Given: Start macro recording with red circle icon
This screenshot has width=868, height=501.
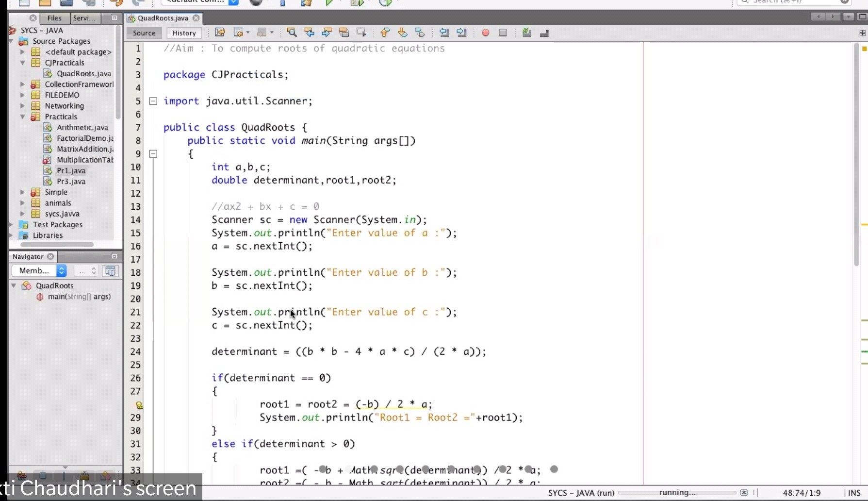Looking at the screenshot, I should point(485,33).
